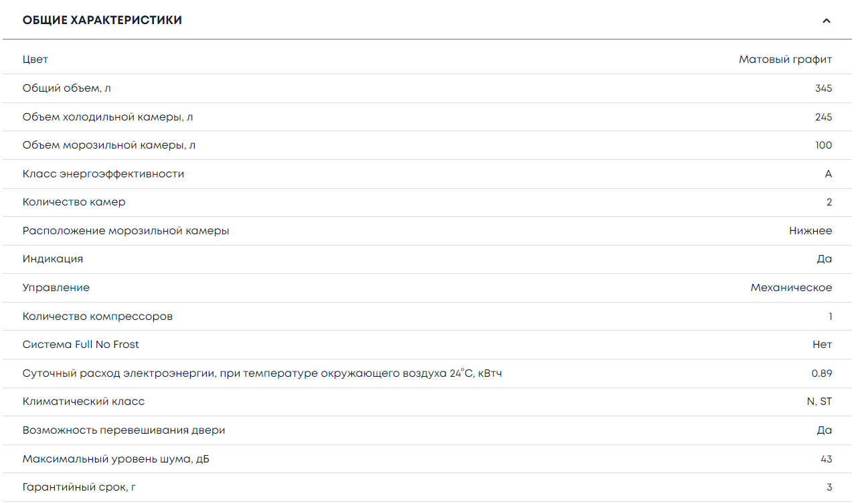
Task: Click the energy class value A
Action: (x=828, y=174)
